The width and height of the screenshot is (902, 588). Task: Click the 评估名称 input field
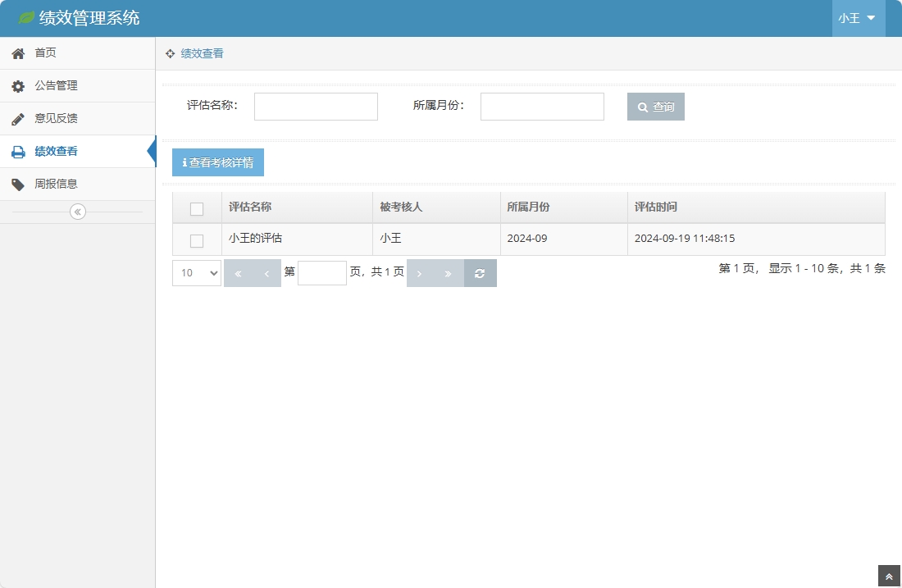coord(316,106)
